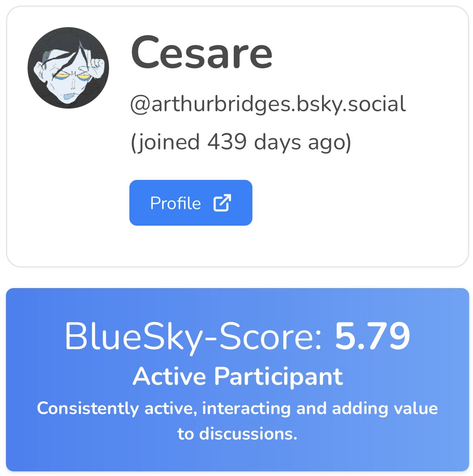Open the external link icon on Profile button

pos(222,203)
